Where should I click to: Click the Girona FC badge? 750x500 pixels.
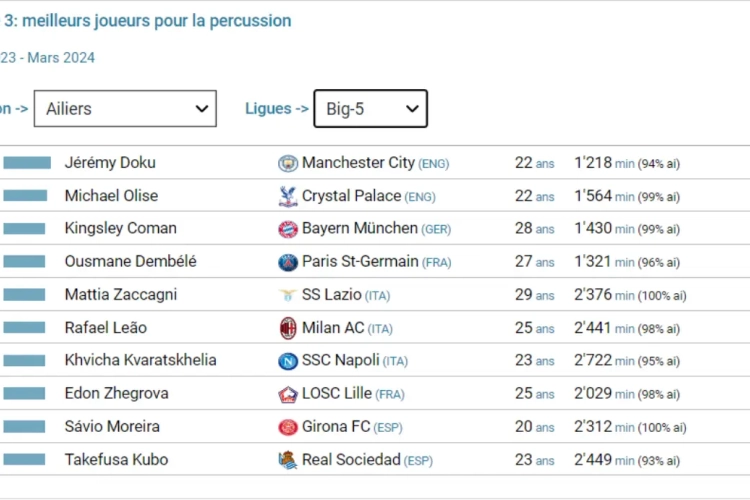click(x=288, y=427)
